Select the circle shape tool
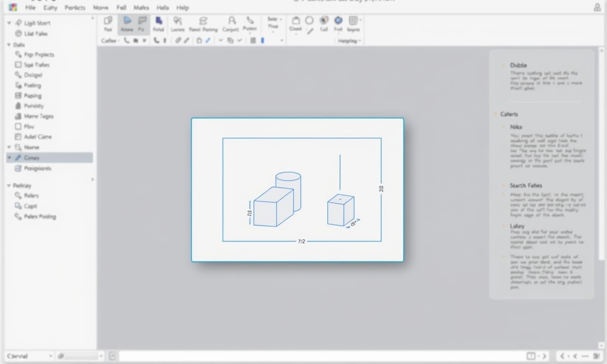Viewport: 607px width, 364px height. tap(309, 20)
